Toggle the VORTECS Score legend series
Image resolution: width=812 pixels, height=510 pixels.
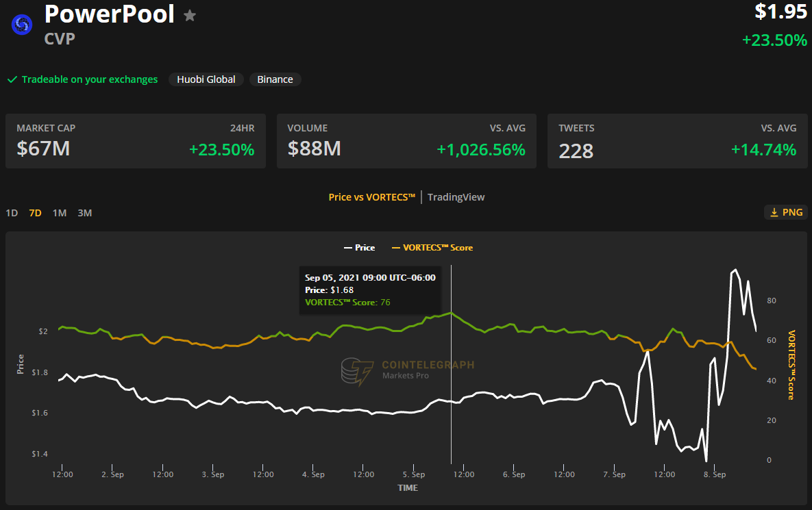coord(432,248)
